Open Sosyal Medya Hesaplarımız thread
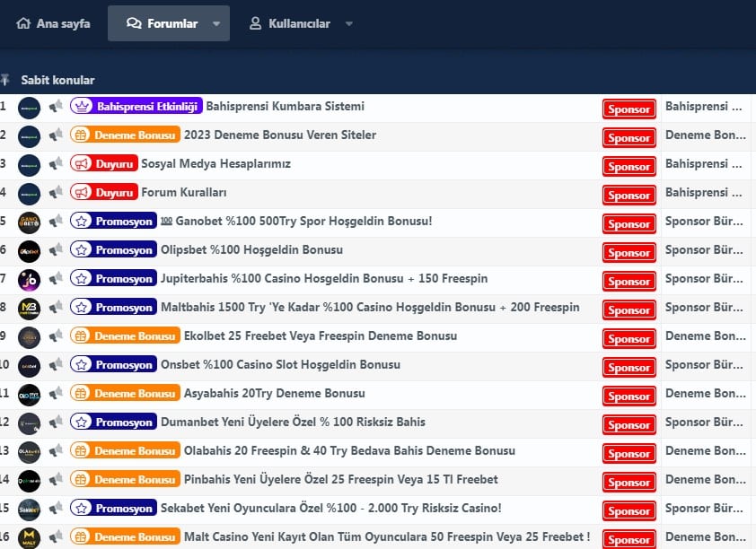This screenshot has height=549, width=756. (215, 164)
